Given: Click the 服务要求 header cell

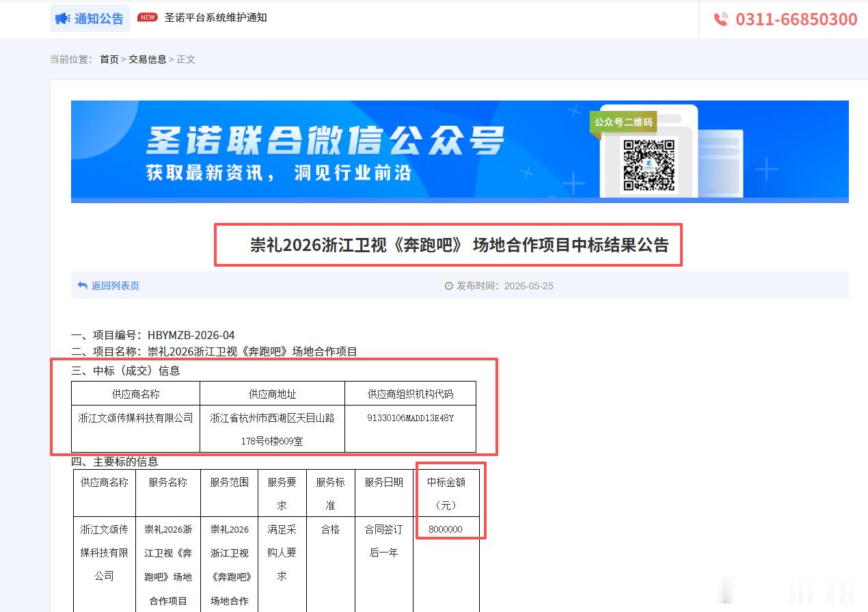Looking at the screenshot, I should (282, 493).
